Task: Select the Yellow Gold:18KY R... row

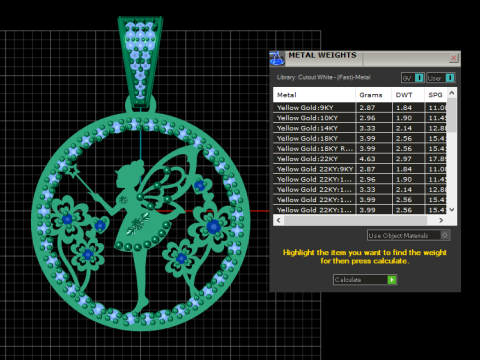Action: 360,149
